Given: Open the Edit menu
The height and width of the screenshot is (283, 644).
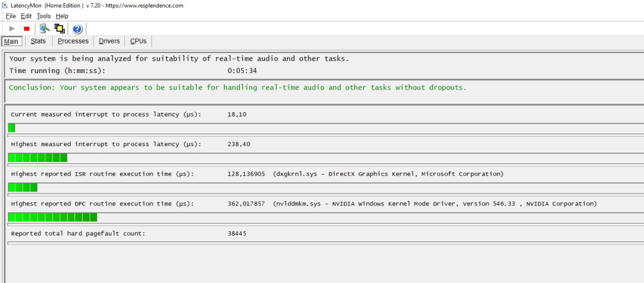Looking at the screenshot, I should point(26,16).
